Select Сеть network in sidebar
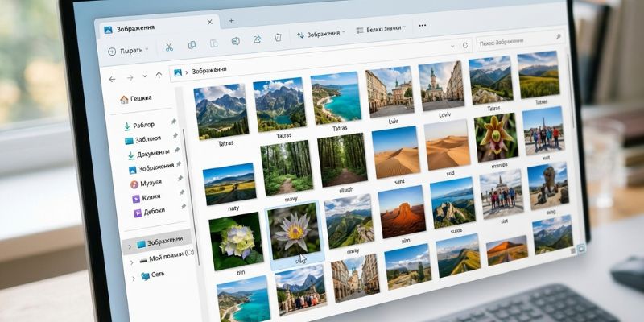The width and height of the screenshot is (644, 322). 153,275
